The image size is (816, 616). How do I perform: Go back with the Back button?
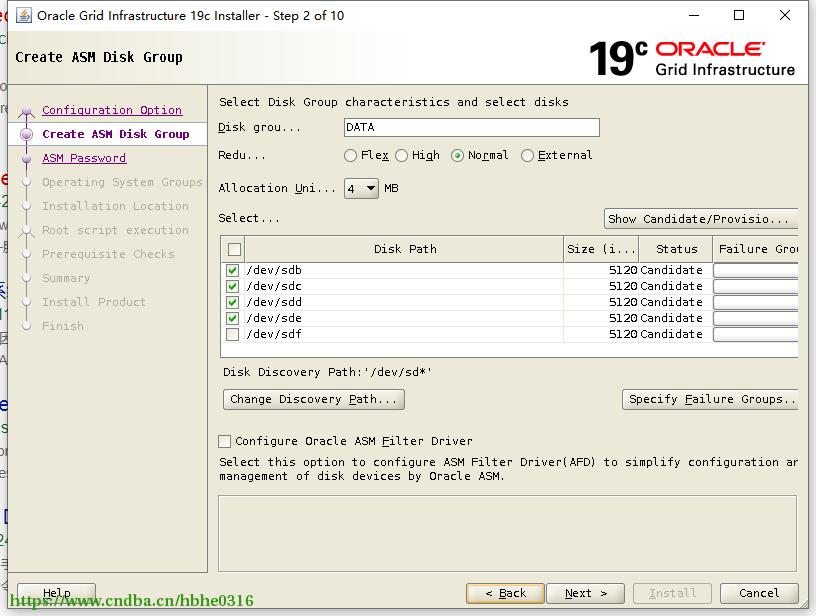click(x=505, y=593)
